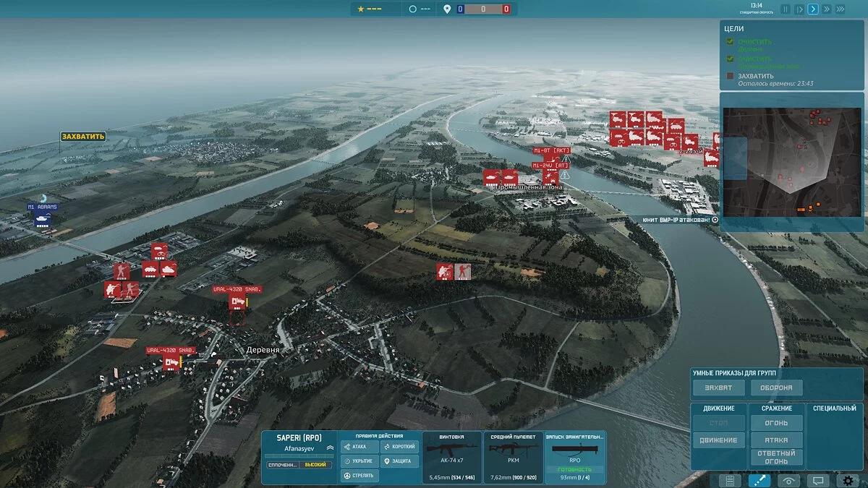868x488 pixels.
Task: Select the infantry unit pair in central forest
Action: tap(454, 272)
